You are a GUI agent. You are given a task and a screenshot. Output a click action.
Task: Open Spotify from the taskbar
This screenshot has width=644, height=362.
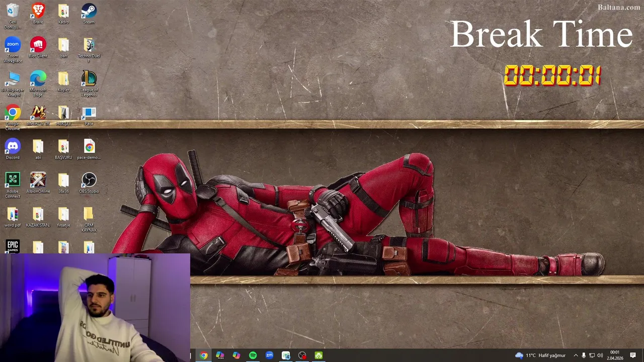coord(253,355)
